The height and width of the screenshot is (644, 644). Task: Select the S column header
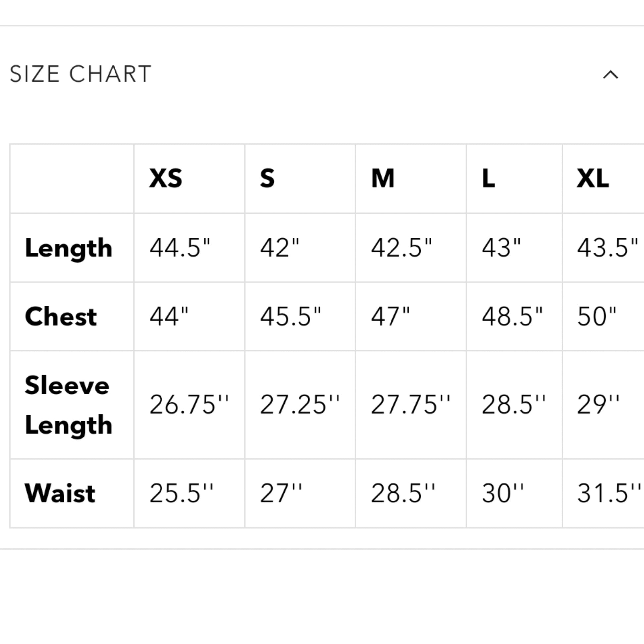(267, 178)
